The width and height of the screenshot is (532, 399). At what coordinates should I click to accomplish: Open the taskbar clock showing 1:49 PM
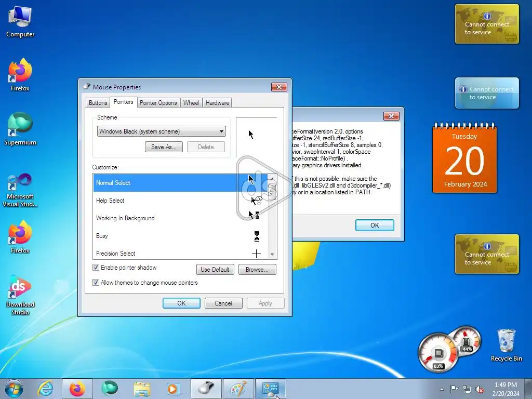[506, 389]
